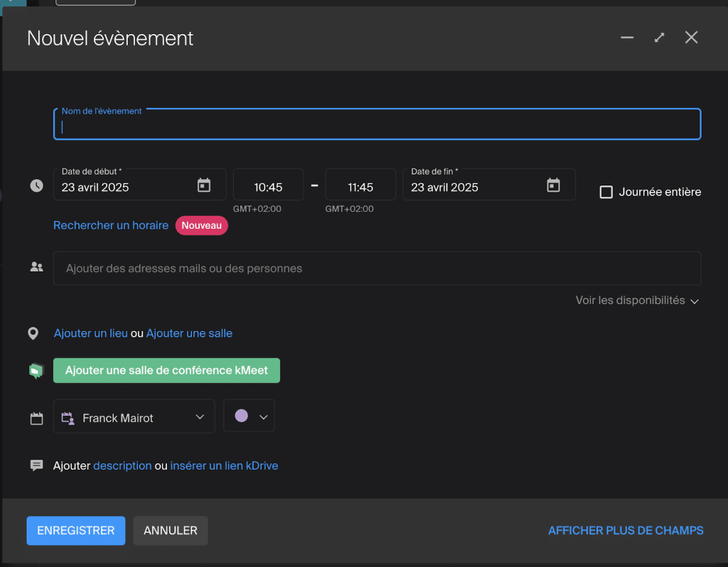Click the clock icon beside the dates

pos(37,186)
